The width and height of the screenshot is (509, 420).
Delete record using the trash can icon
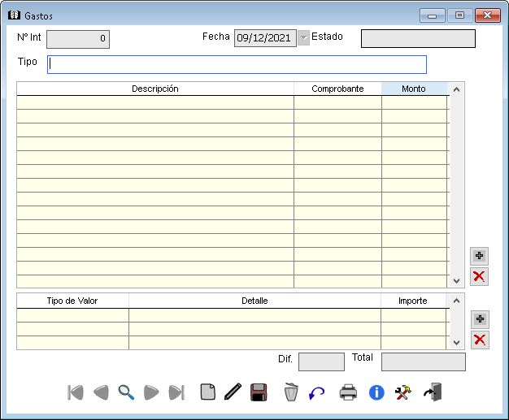point(291,392)
